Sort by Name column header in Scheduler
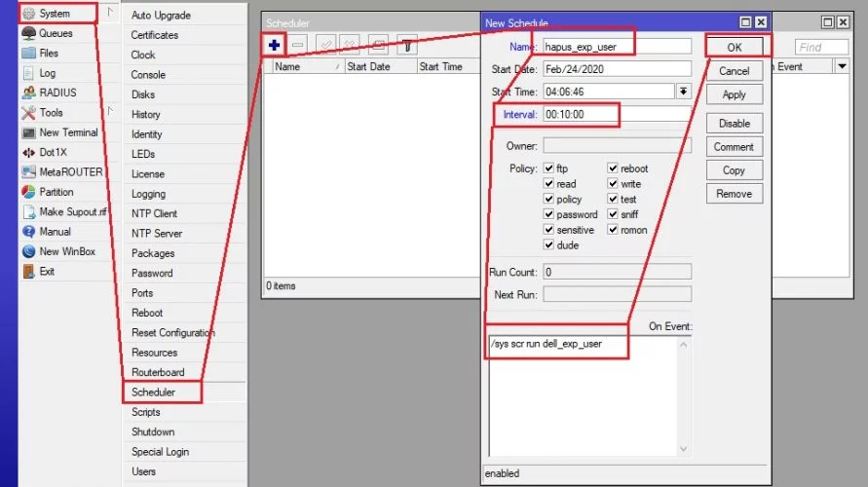Image resolution: width=868 pixels, height=487 pixels. pyautogui.click(x=308, y=66)
